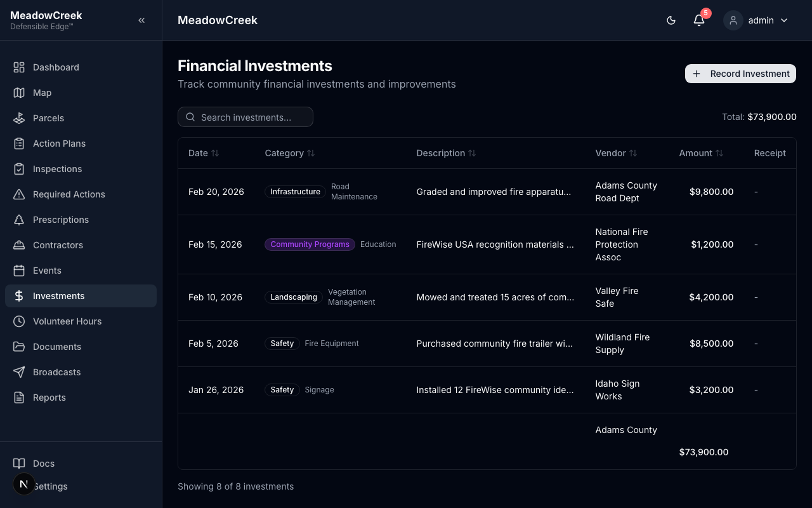Sort by Date using its arrows icon
Screen dimensions: 812x508
pyautogui.click(x=215, y=153)
